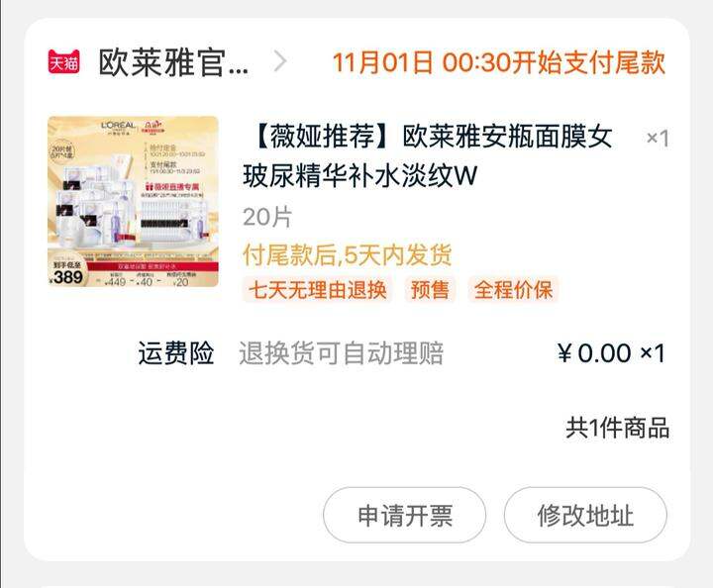
Task: Click the 共1件商品 item count
Action: (x=618, y=428)
